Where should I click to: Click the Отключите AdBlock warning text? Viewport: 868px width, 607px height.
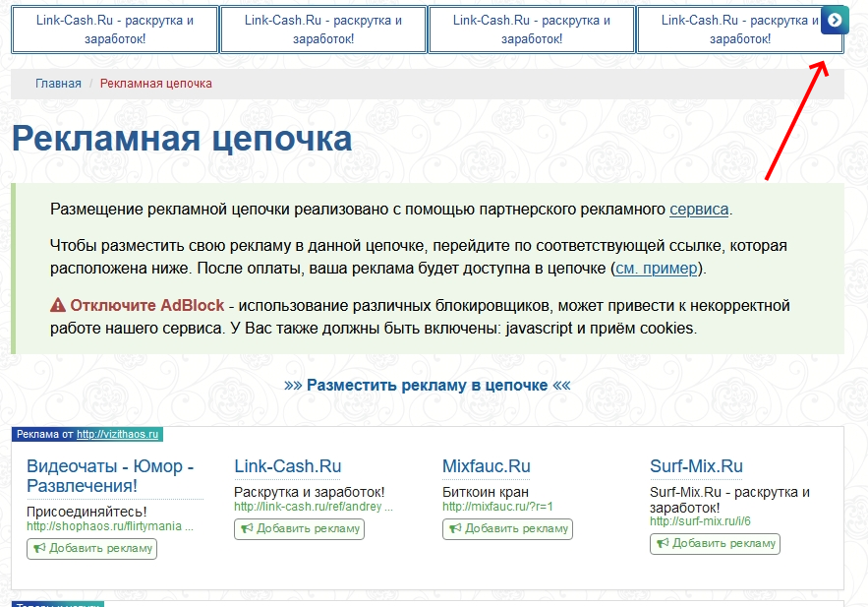click(x=147, y=305)
